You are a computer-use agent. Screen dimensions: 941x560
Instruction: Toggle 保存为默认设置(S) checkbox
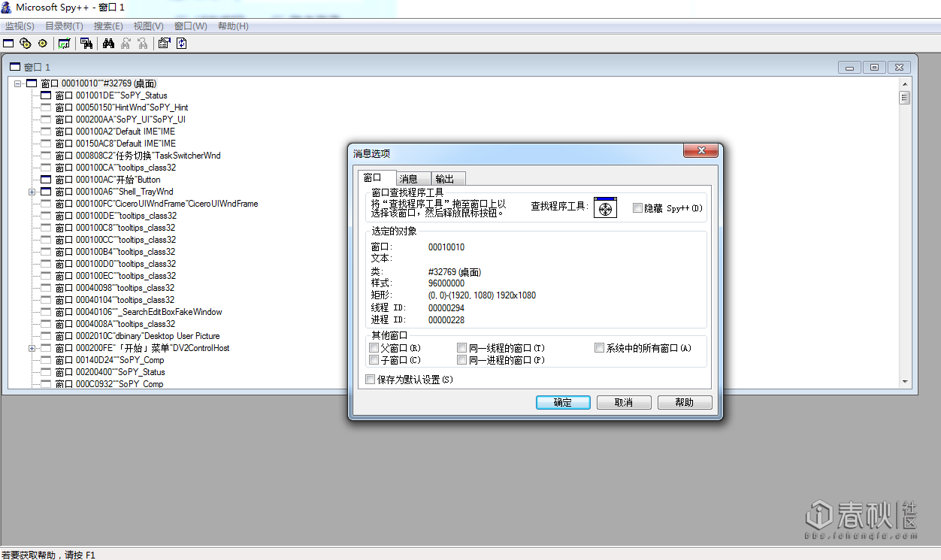tap(370, 380)
